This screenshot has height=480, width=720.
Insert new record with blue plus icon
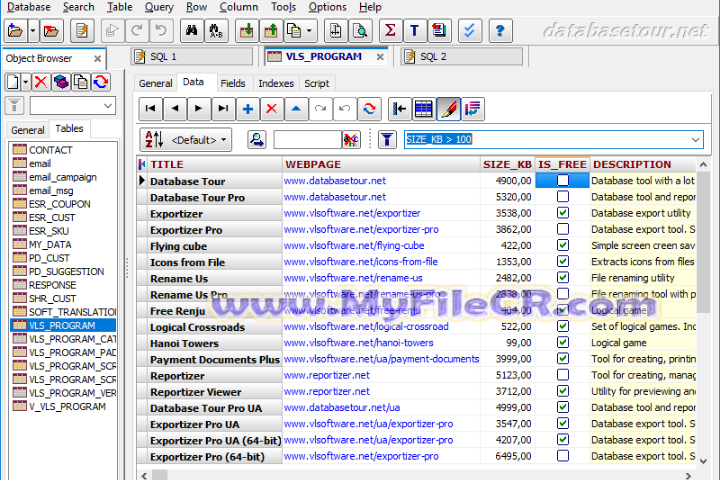click(248, 109)
